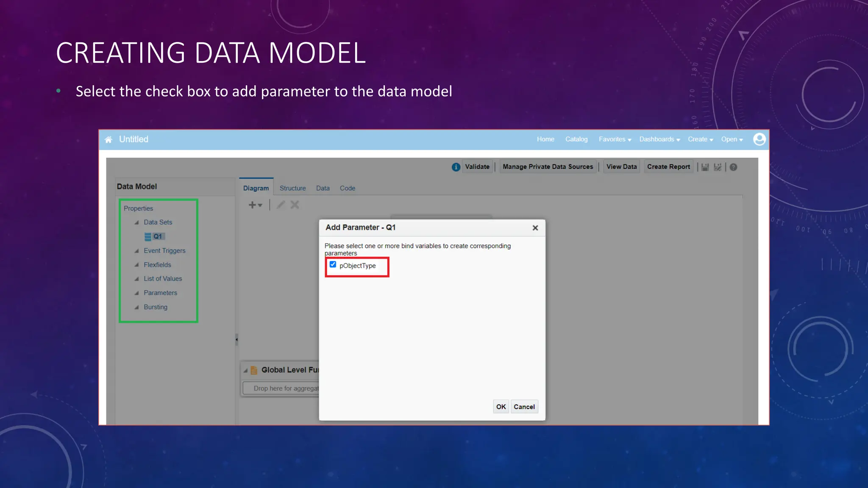This screenshot has width=868, height=488.
Task: Toggle the pObjectType checkbox
Action: point(333,264)
